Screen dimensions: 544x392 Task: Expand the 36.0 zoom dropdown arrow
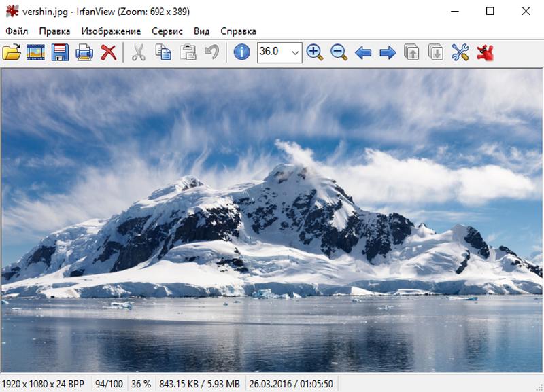295,53
